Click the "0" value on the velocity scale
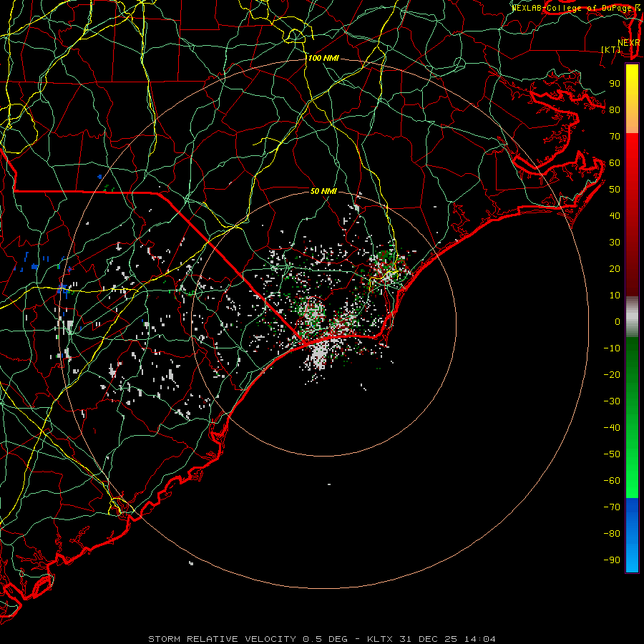 click(x=618, y=321)
